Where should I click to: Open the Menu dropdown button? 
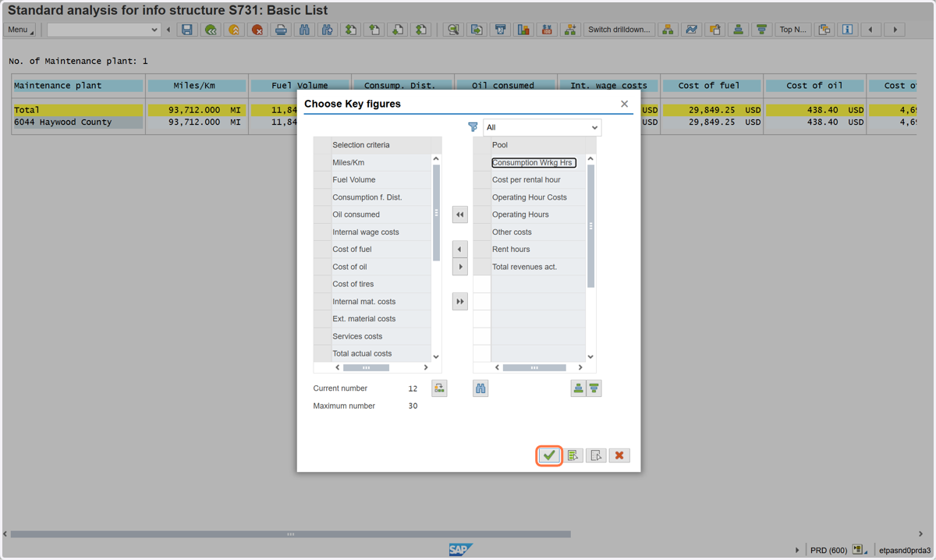point(20,30)
